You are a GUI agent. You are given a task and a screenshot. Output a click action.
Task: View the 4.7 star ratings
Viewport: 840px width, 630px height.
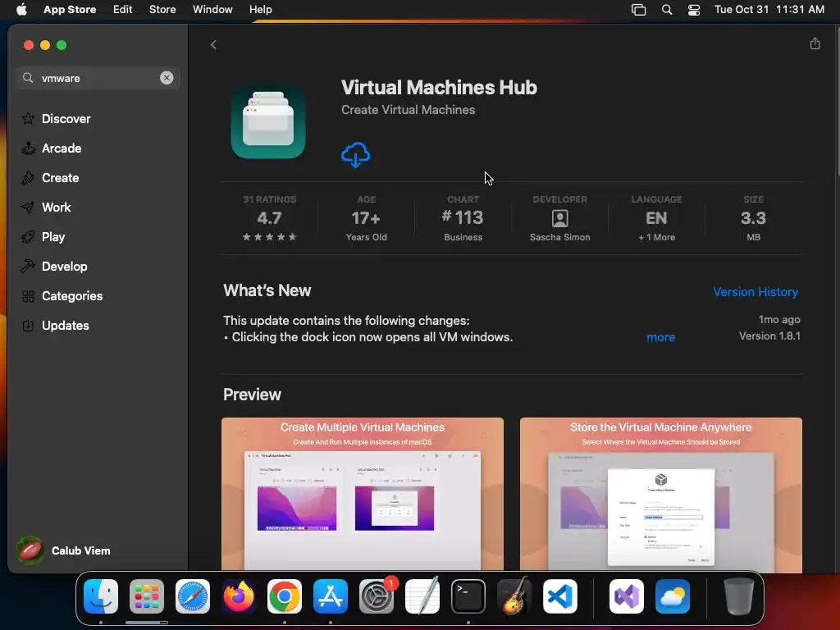click(x=269, y=218)
